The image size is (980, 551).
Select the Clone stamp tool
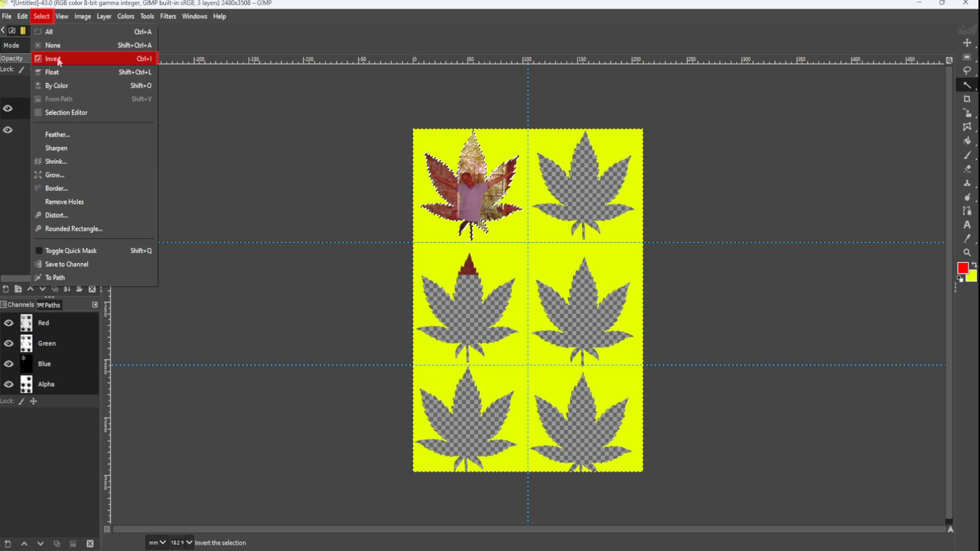[967, 183]
